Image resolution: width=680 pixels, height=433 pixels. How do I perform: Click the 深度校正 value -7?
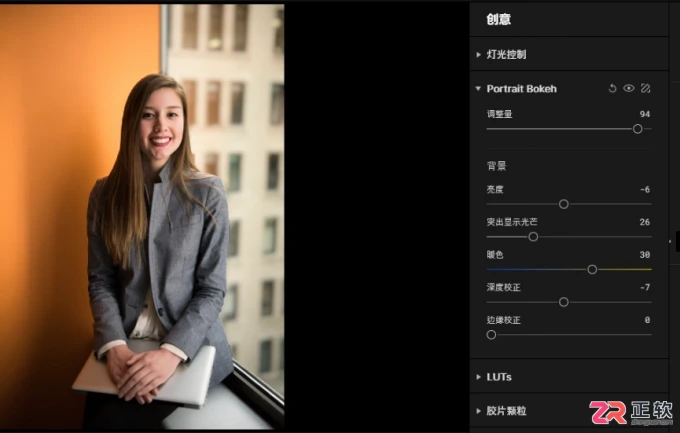click(645, 287)
